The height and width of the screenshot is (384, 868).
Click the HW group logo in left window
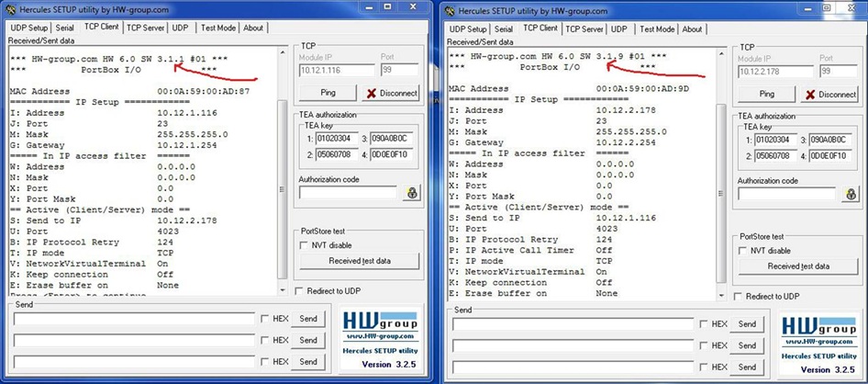coord(380,322)
